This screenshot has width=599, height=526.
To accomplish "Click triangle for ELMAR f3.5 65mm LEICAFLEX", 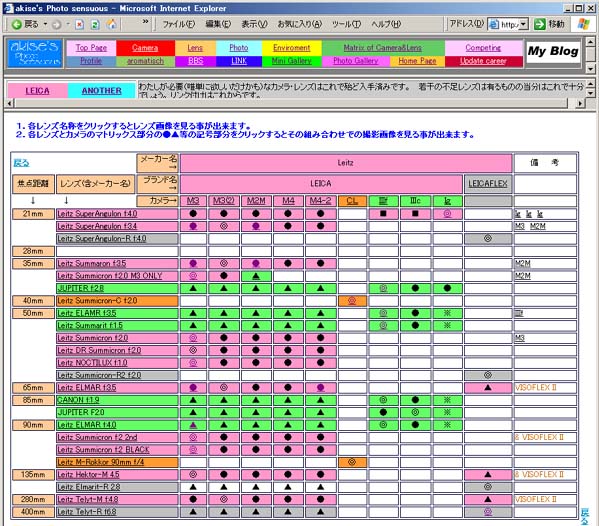I will click(x=488, y=387).
